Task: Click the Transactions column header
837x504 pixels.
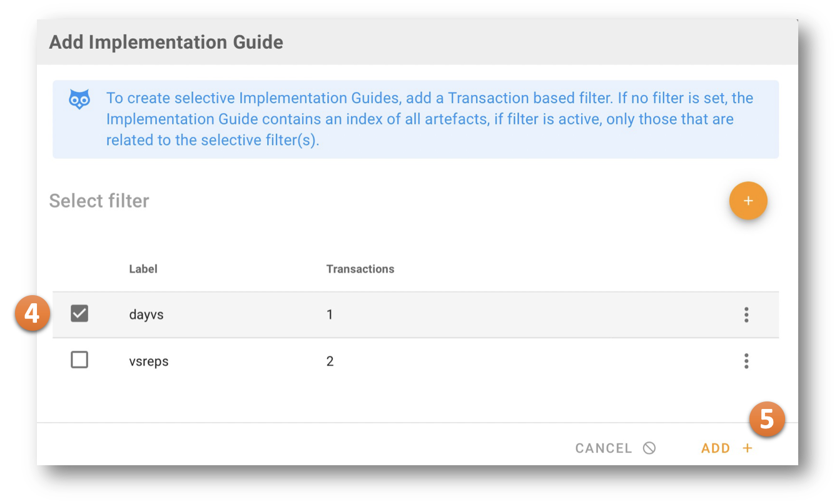Action: pos(360,269)
